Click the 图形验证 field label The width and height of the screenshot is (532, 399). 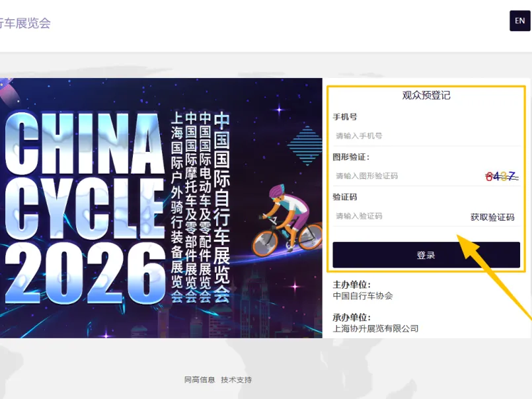click(351, 157)
